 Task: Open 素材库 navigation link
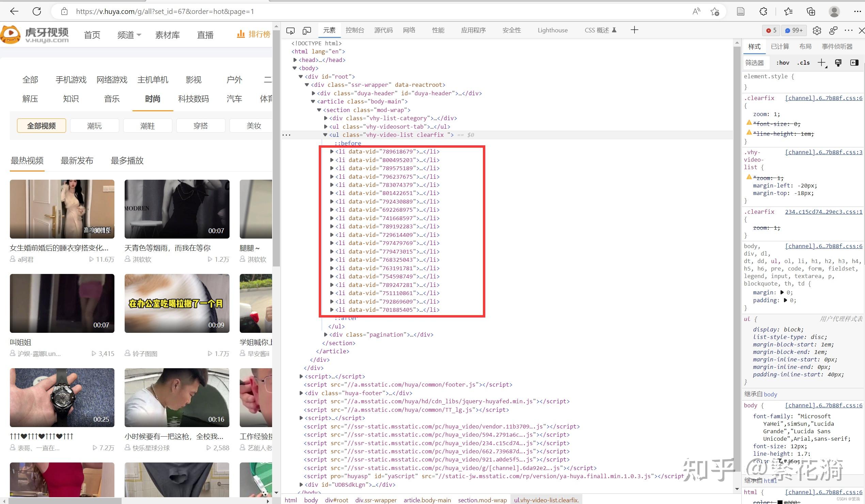(168, 35)
